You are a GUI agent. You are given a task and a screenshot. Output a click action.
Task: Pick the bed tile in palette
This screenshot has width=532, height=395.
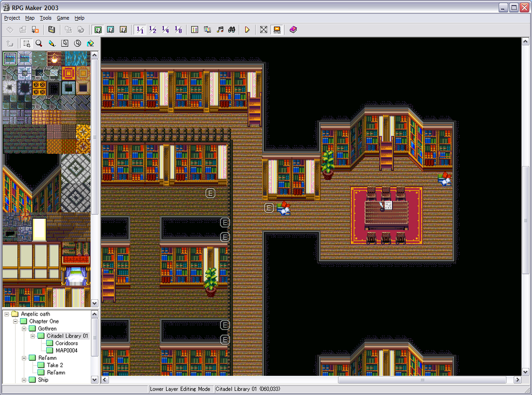click(x=76, y=275)
